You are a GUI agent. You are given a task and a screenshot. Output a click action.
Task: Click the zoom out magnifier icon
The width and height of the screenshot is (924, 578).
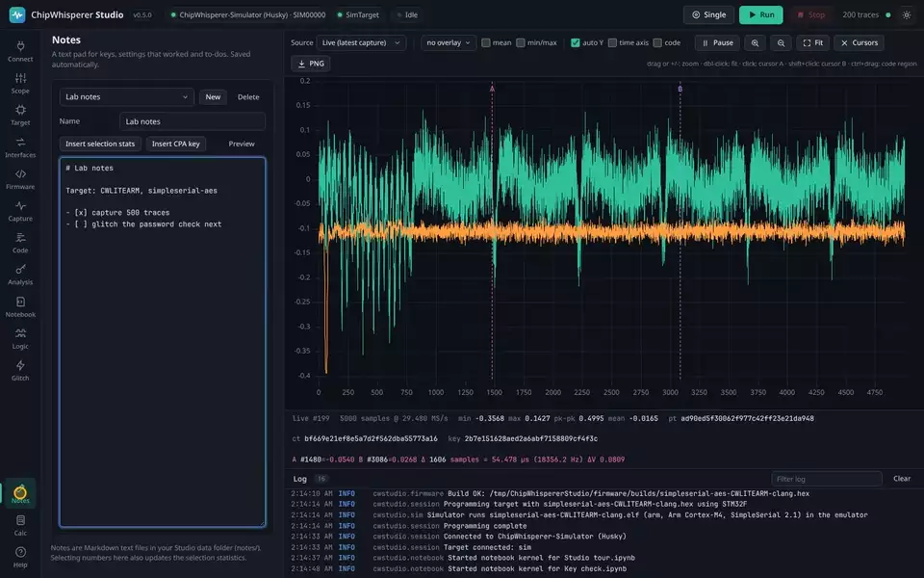click(x=781, y=43)
